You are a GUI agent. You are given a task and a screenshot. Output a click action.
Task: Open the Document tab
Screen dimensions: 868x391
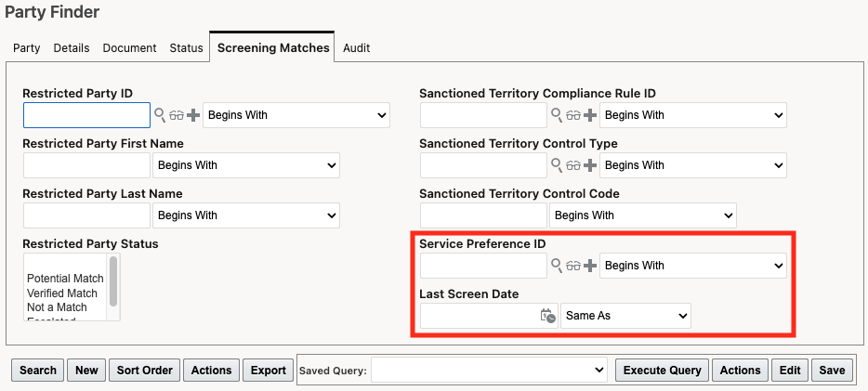click(x=130, y=48)
